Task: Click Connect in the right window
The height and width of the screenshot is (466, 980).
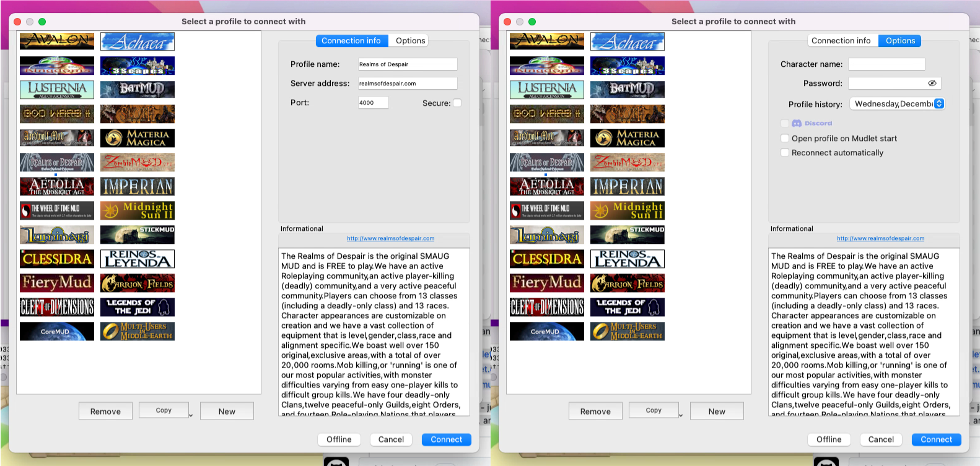Action: click(x=936, y=439)
